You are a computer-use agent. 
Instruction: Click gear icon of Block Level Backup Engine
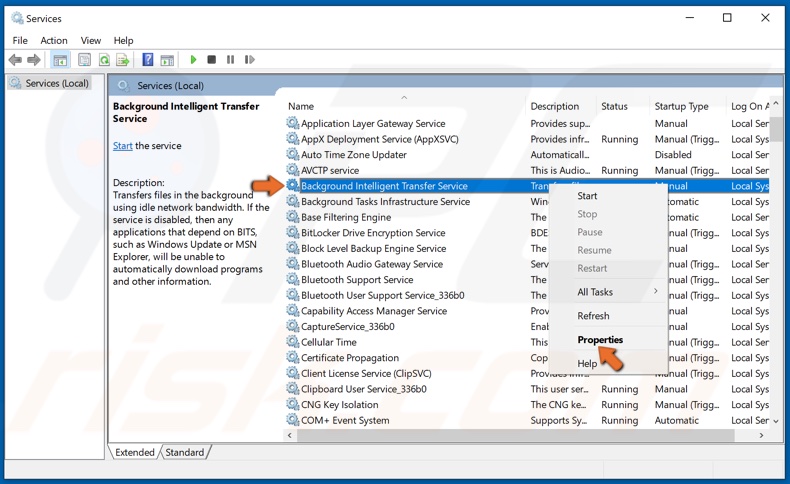[x=293, y=248]
